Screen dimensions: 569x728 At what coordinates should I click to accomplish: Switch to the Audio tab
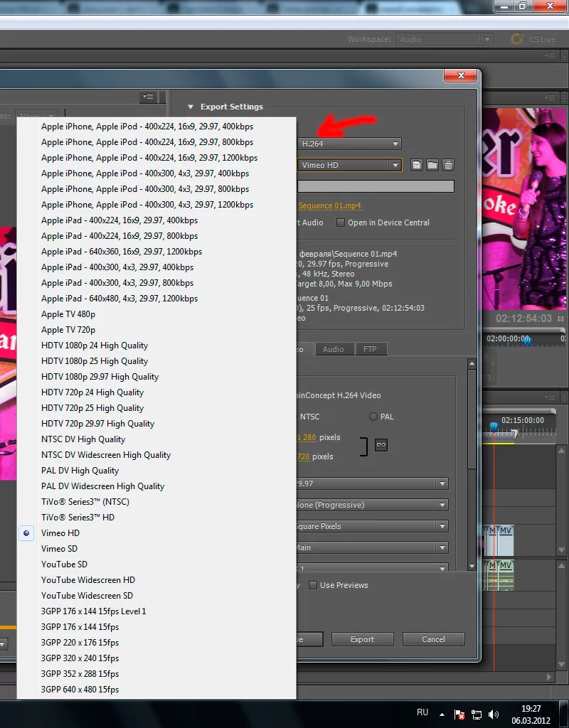tap(334, 349)
